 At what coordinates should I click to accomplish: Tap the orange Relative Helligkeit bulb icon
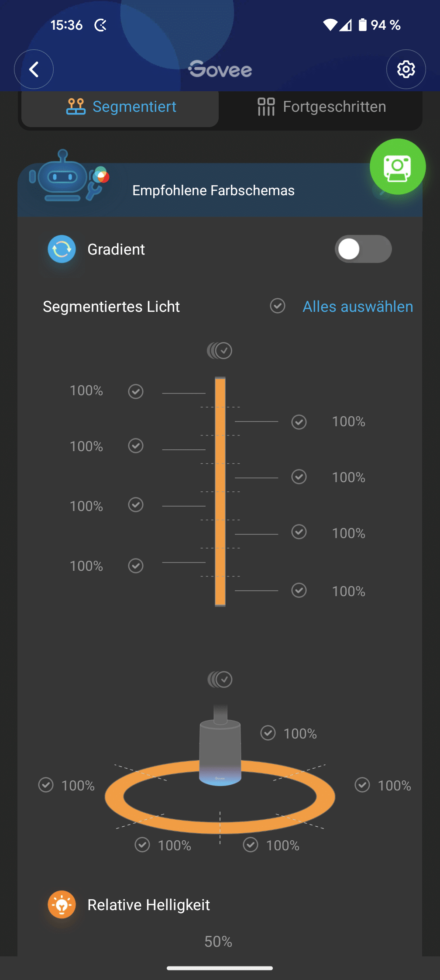click(62, 904)
